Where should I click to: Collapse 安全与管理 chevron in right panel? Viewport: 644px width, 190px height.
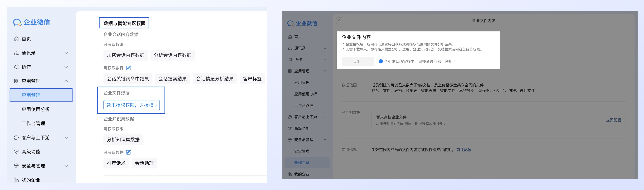coord(325,140)
